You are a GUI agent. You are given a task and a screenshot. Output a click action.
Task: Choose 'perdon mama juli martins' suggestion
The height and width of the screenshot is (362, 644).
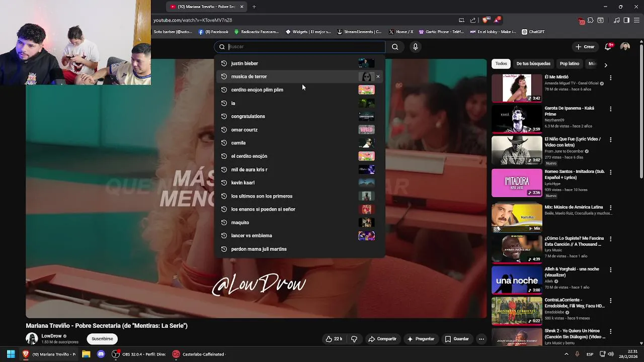pyautogui.click(x=300, y=249)
